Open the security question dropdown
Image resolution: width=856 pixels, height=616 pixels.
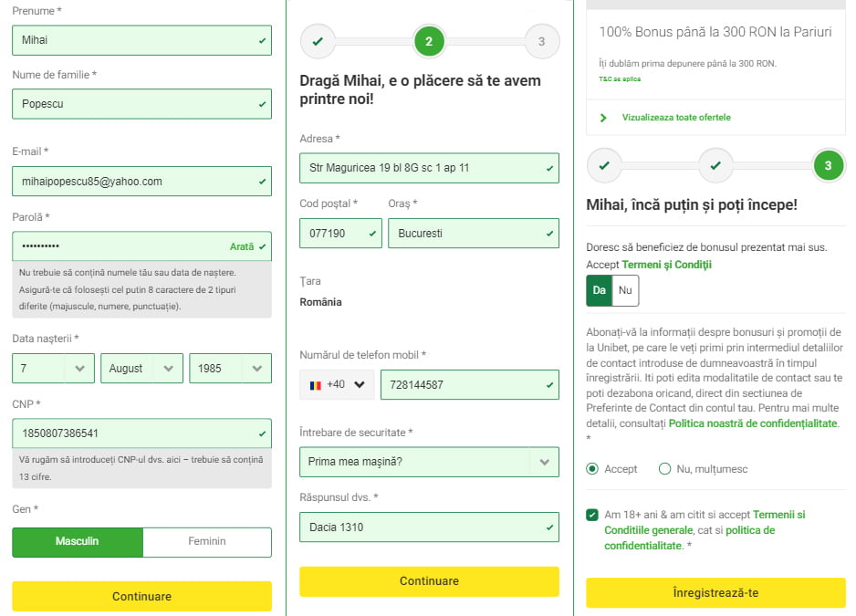tap(429, 462)
